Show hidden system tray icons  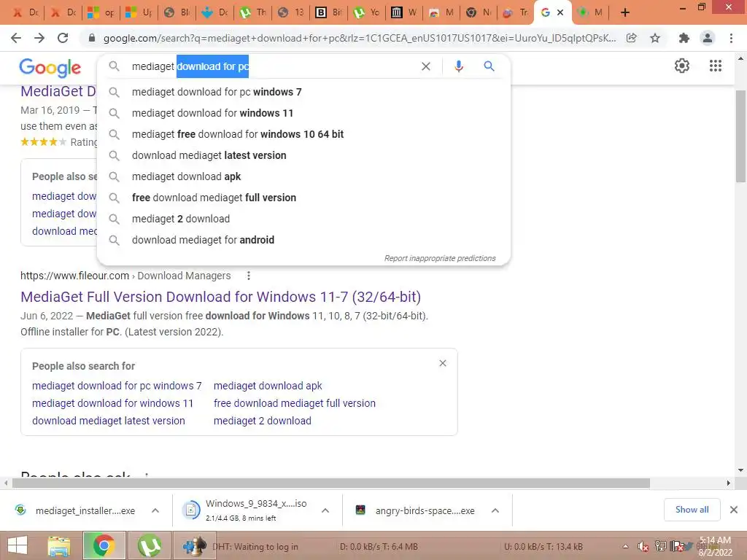[625, 547]
